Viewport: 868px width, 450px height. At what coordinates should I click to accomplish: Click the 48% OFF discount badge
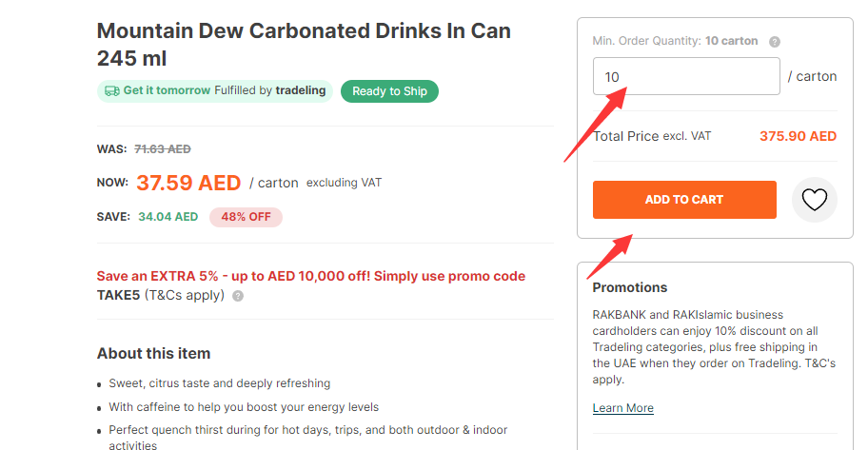click(x=246, y=217)
